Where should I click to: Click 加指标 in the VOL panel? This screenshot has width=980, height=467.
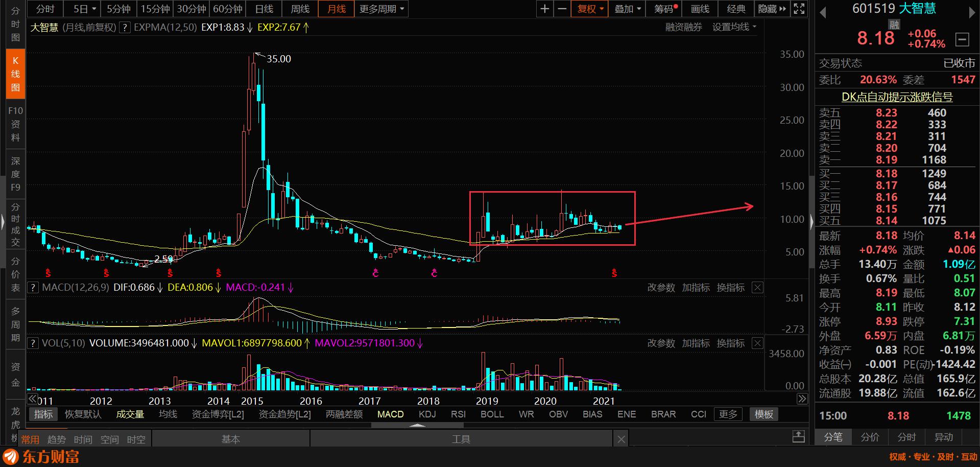[696, 343]
